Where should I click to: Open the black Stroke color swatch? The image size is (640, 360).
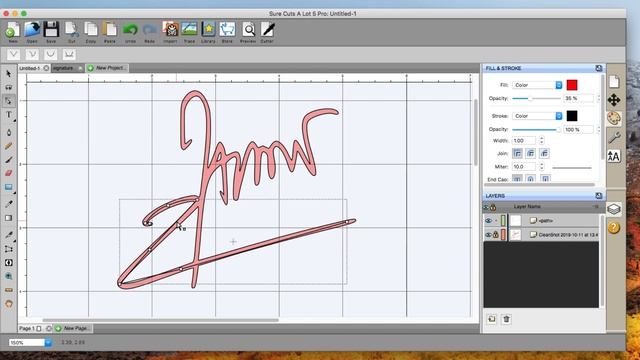(572, 116)
